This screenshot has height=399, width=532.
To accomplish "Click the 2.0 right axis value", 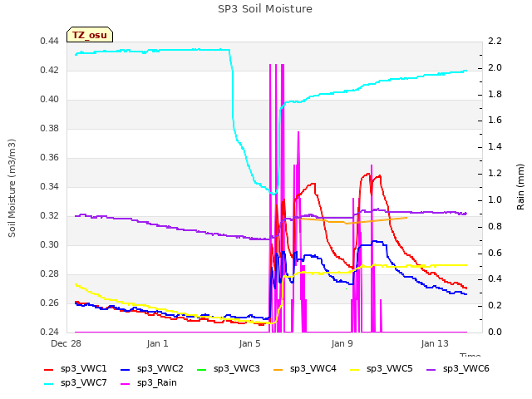I will (x=495, y=67).
